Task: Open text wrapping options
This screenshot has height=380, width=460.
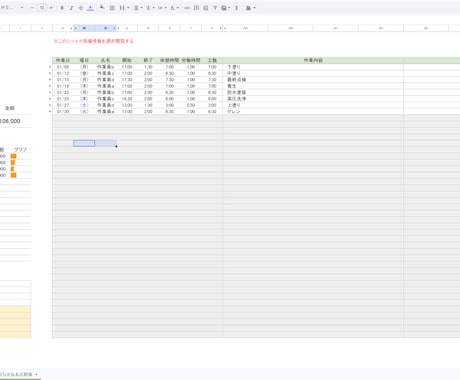Action: 162,8
